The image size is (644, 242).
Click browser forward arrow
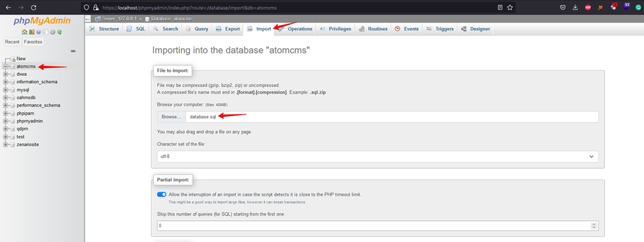click(21, 7)
